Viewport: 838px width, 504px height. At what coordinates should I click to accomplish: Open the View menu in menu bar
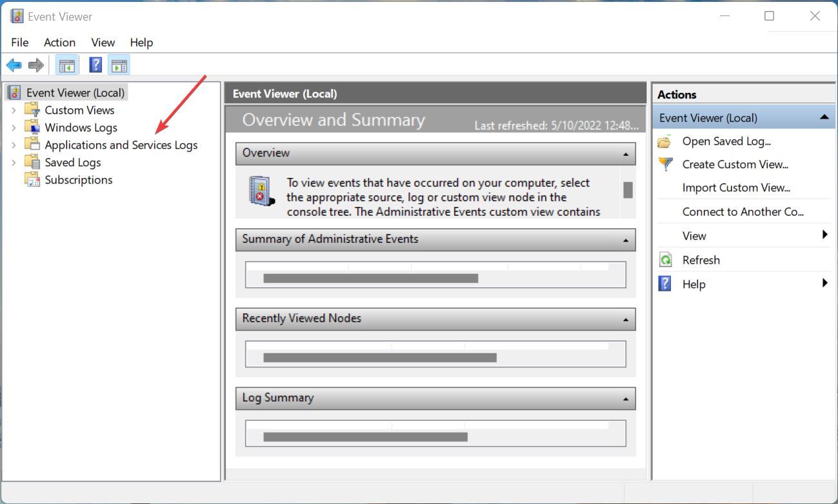pos(103,43)
